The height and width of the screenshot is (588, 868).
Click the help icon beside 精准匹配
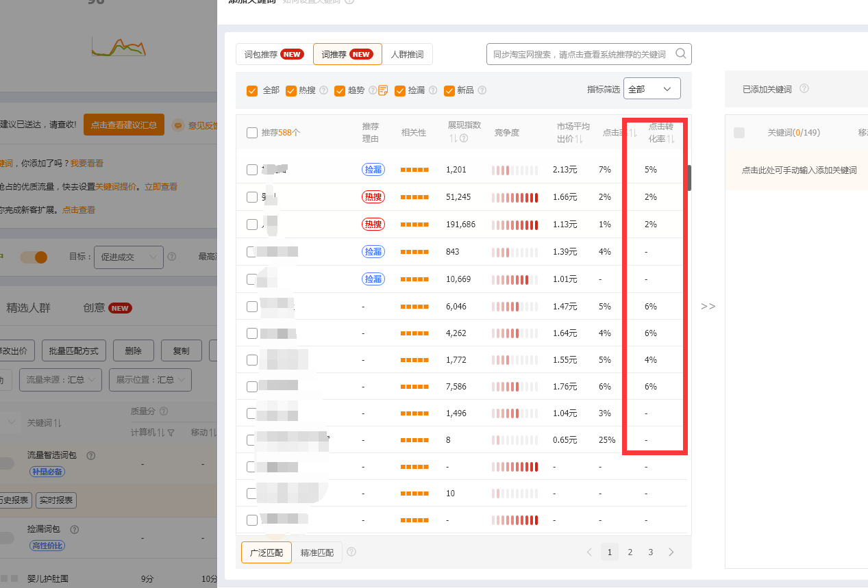pyautogui.click(x=351, y=552)
